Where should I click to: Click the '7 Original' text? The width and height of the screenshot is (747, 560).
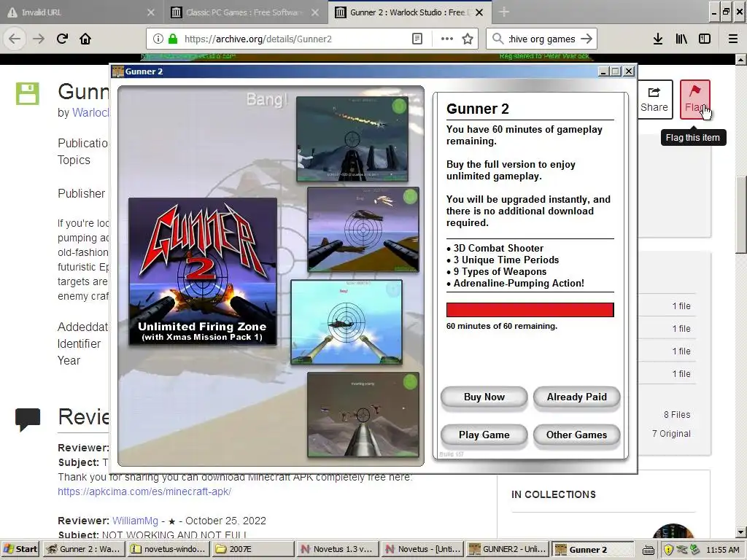(x=671, y=434)
